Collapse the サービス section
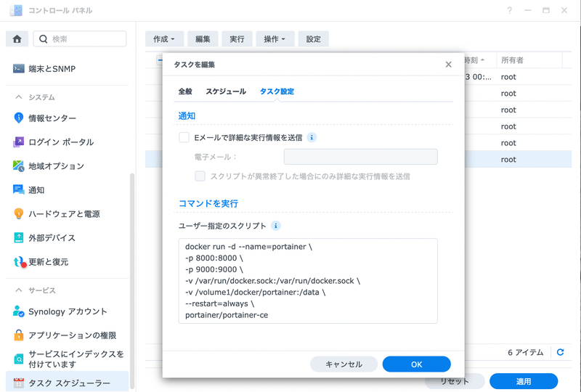 tap(19, 290)
